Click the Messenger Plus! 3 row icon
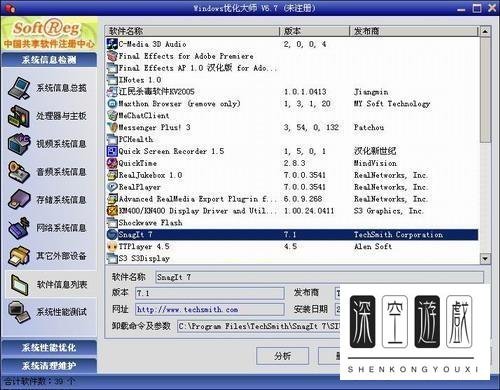Viewport: 500px width, 390px height. click(x=112, y=127)
